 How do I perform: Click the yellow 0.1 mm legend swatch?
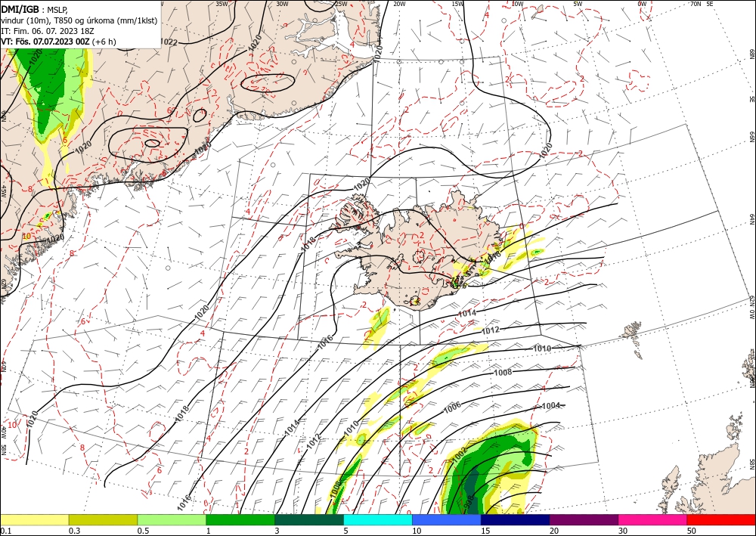tap(34, 519)
